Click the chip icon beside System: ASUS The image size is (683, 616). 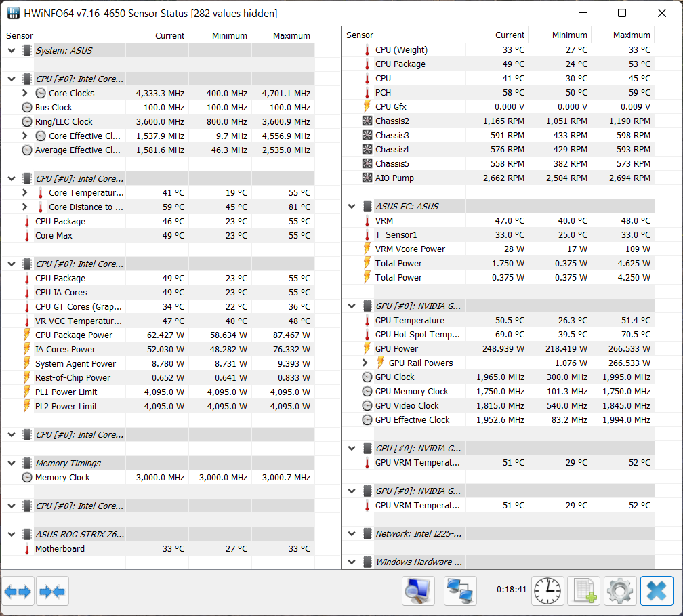(27, 51)
